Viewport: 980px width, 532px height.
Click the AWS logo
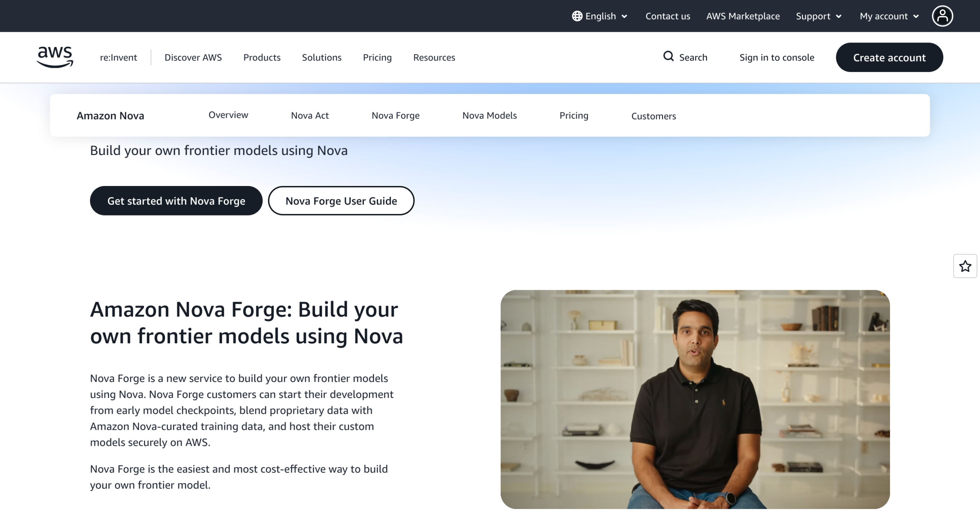[x=55, y=57]
